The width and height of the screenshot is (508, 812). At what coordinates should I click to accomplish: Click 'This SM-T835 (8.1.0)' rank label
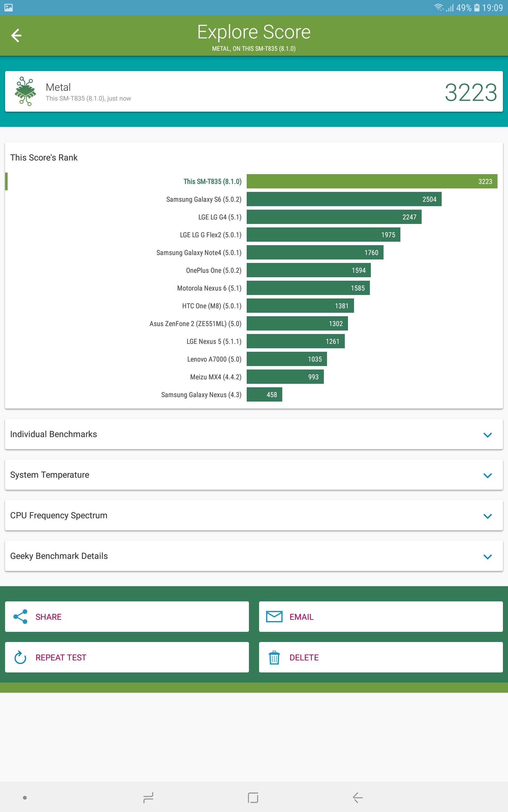coord(212,181)
